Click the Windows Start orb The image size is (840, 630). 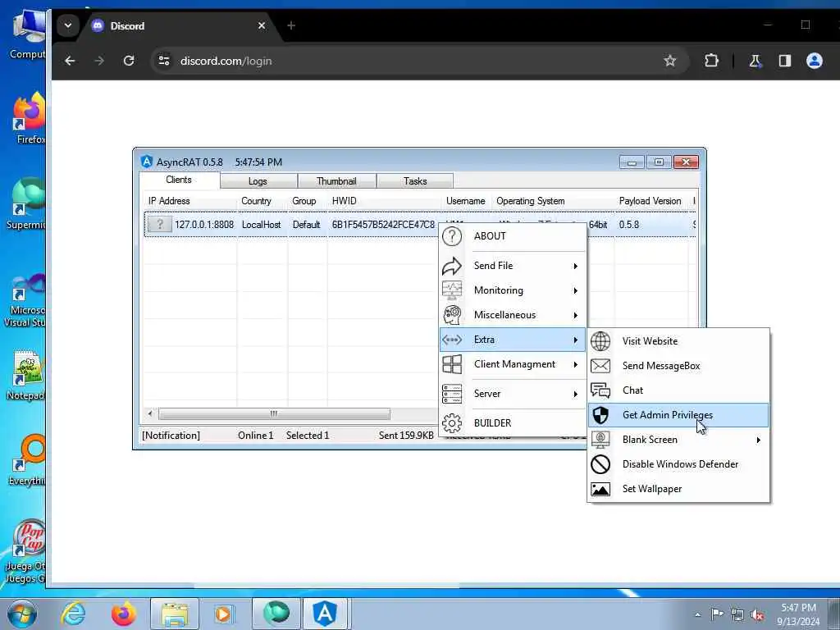[22, 614]
